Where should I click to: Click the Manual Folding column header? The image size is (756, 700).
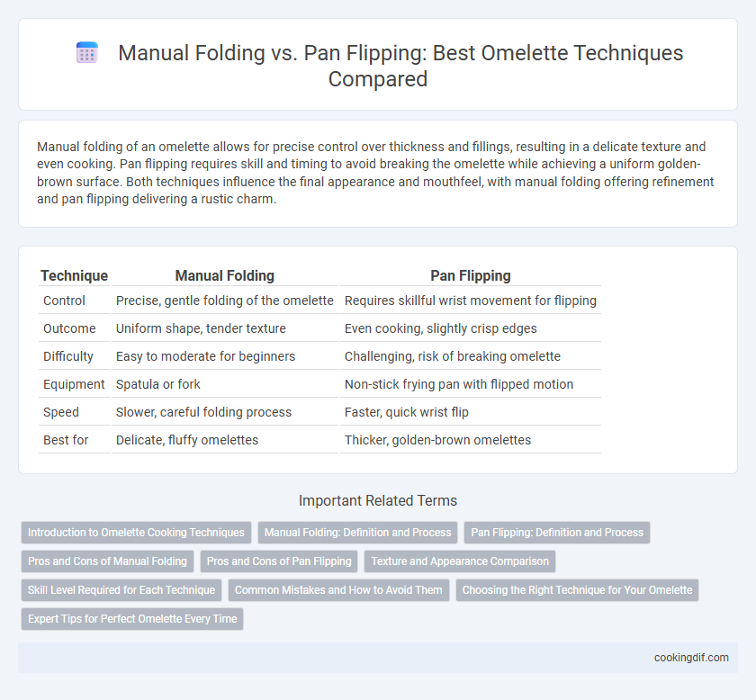pyautogui.click(x=225, y=275)
